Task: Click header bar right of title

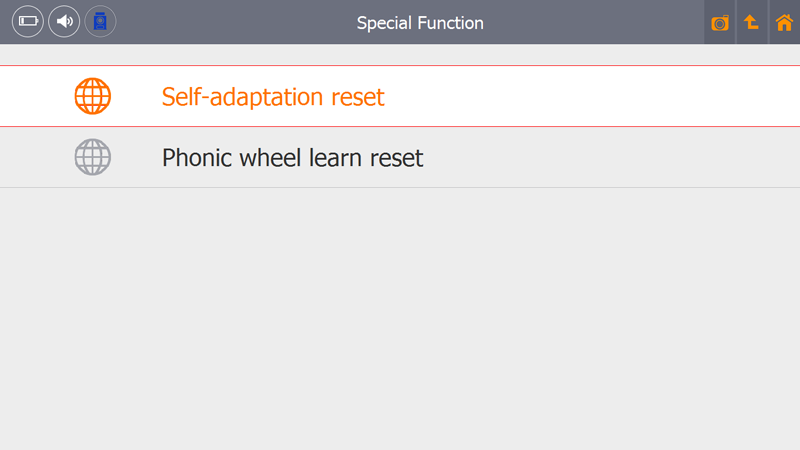Action: coord(594,22)
